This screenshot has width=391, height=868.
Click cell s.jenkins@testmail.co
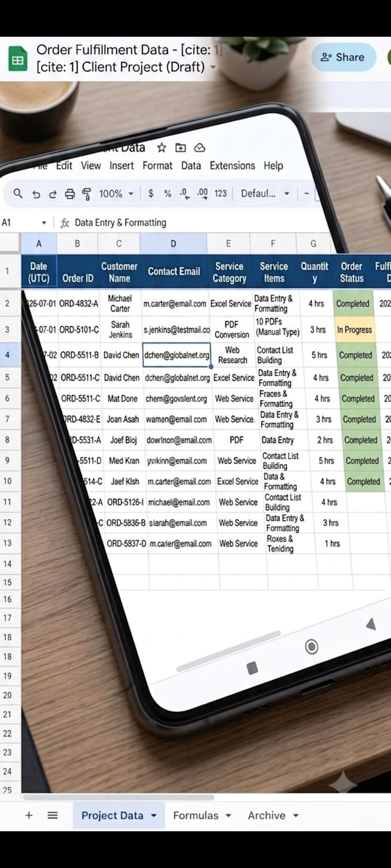(x=177, y=330)
